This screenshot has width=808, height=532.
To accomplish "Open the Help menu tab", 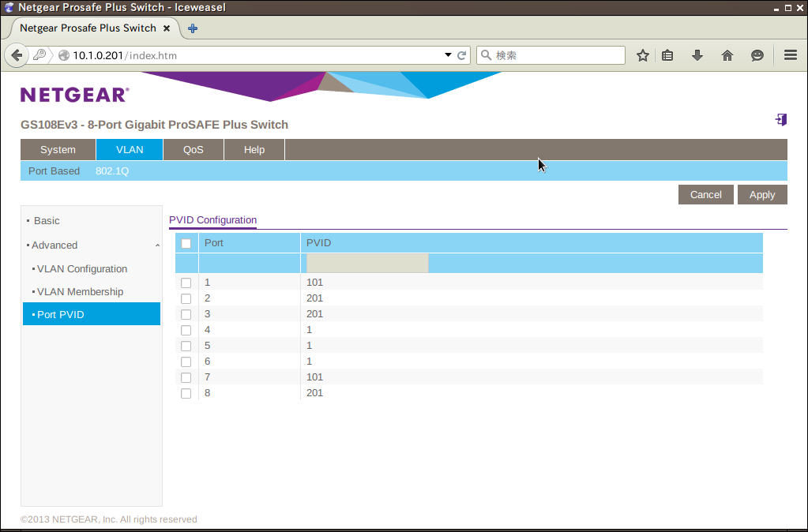I will point(254,149).
